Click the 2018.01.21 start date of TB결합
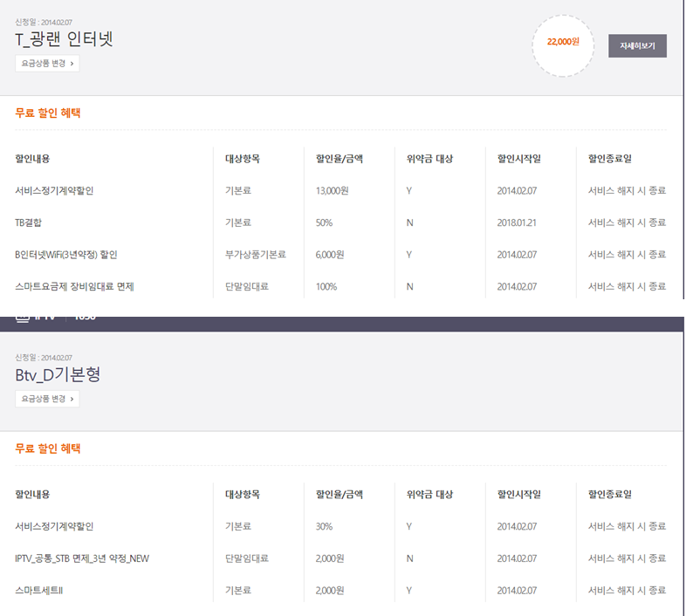The image size is (686, 616). point(517,222)
